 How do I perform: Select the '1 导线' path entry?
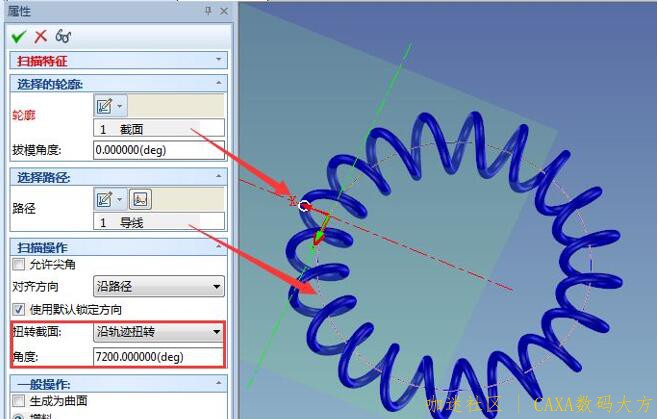[159, 222]
